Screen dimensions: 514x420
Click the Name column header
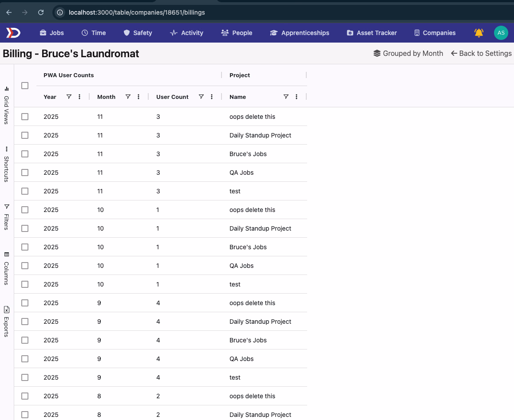[237, 97]
